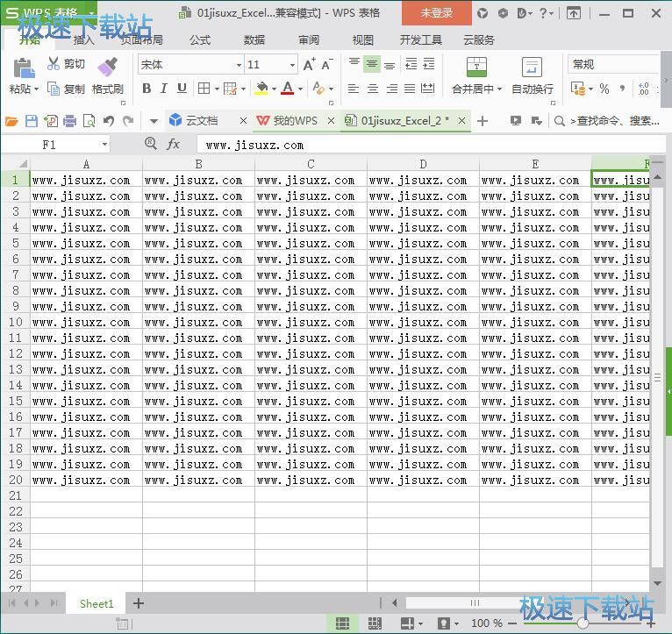The image size is (672, 634).
Task: Increase indent icon
Action: pyautogui.click(x=429, y=64)
